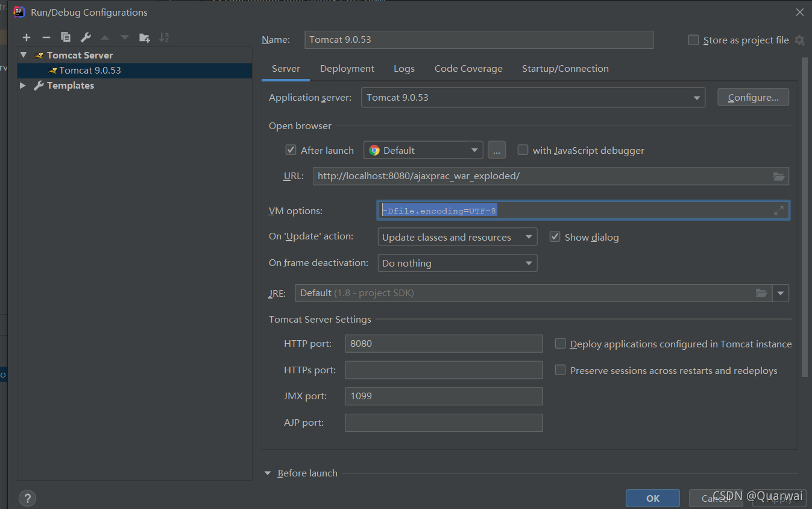
Task: Click the HTTPs port field
Action: pyautogui.click(x=444, y=370)
